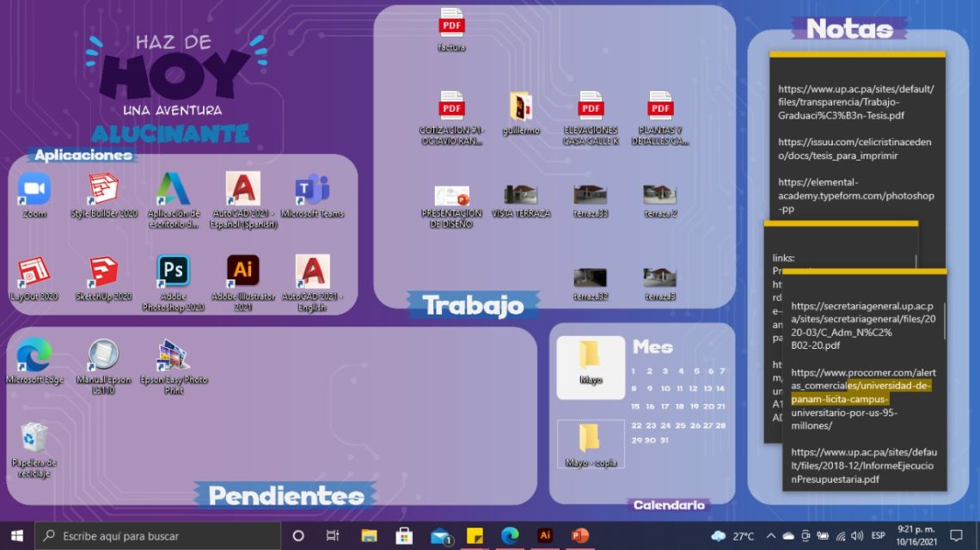Open the Windows Start menu
The height and width of the screenshot is (550, 980).
(x=16, y=534)
